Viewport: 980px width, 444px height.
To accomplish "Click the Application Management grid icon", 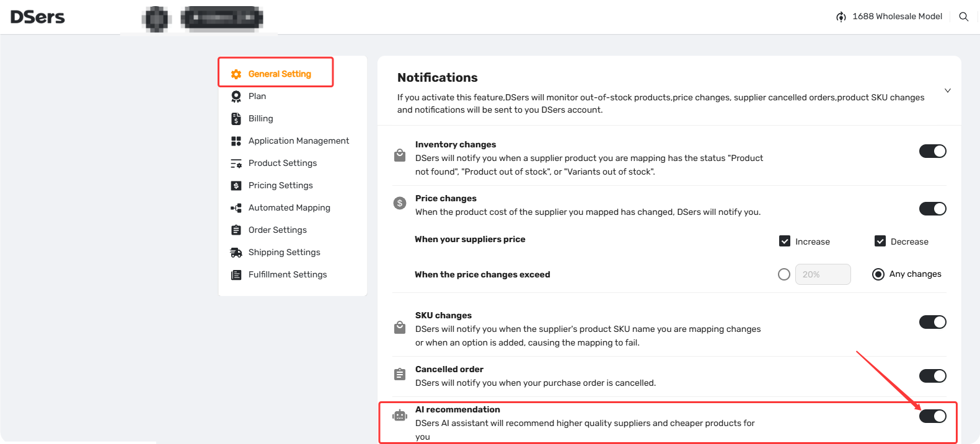I will pyautogui.click(x=236, y=141).
